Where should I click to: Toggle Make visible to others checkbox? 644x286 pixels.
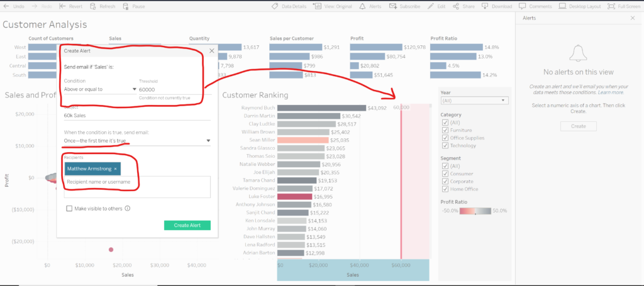(x=69, y=209)
